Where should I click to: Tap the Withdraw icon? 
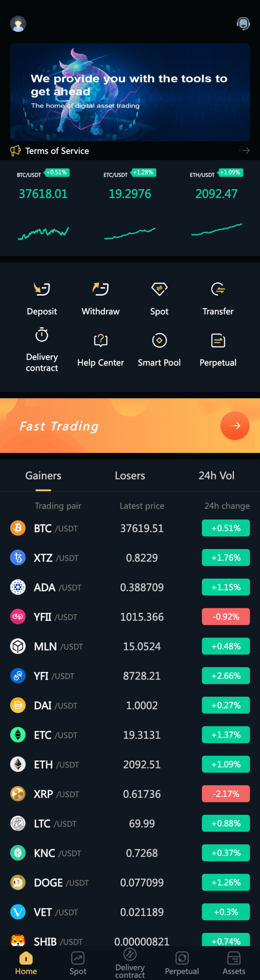(x=101, y=289)
